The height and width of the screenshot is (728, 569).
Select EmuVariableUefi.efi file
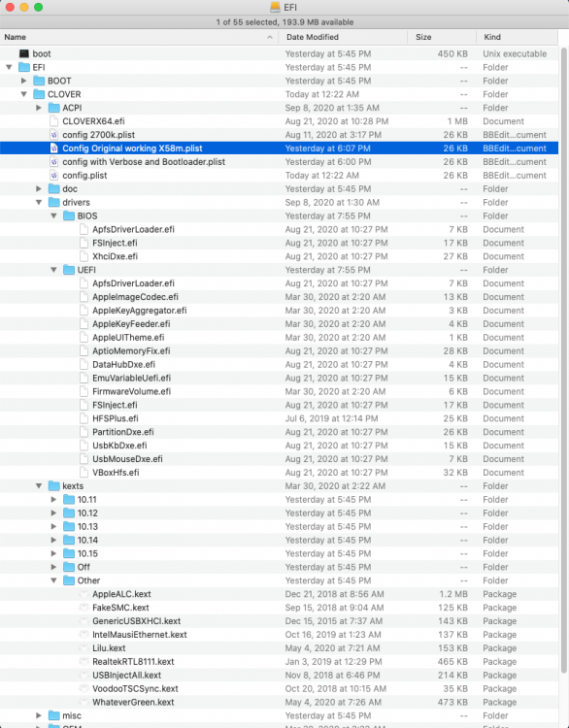click(279, 378)
